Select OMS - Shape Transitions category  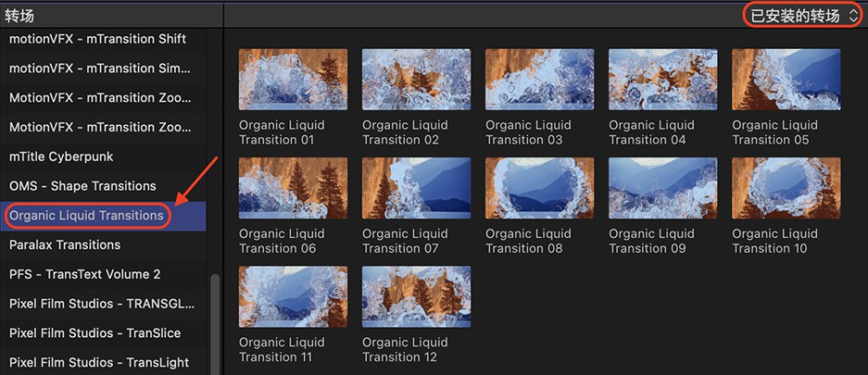[x=103, y=186]
